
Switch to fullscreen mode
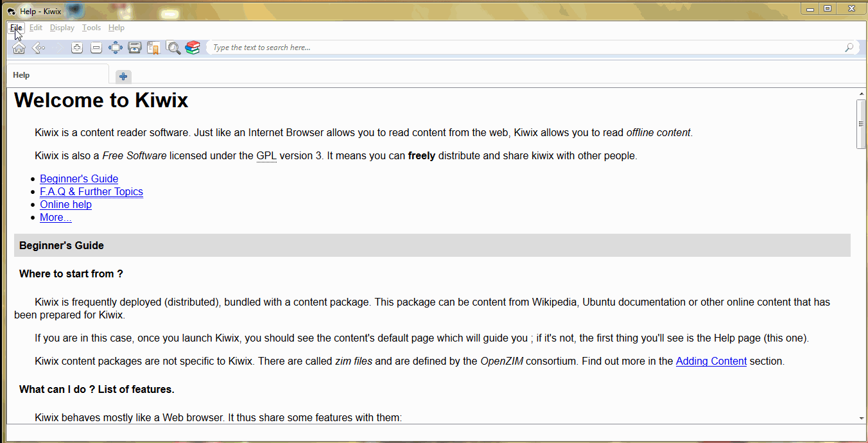[115, 47]
